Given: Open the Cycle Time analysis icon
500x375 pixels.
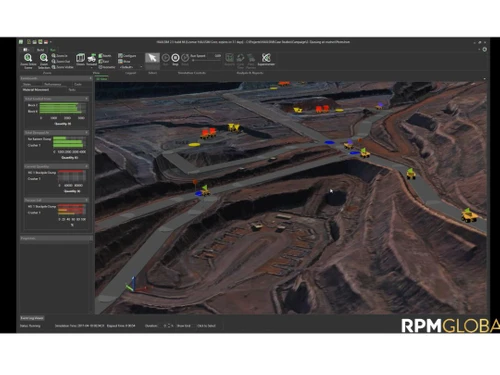Looking at the screenshot, I should (240, 59).
